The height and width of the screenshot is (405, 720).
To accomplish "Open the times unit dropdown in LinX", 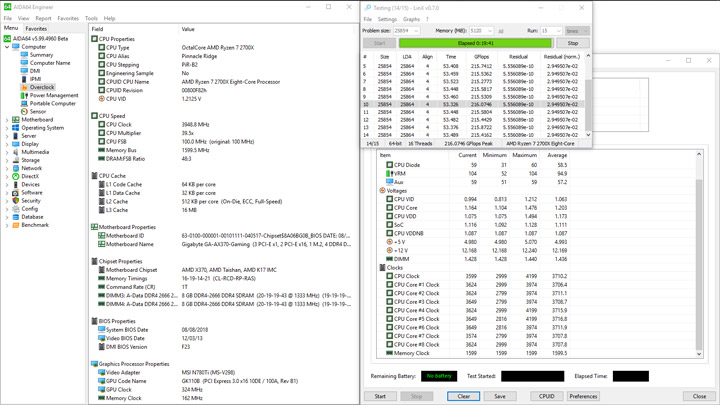I will tap(577, 31).
